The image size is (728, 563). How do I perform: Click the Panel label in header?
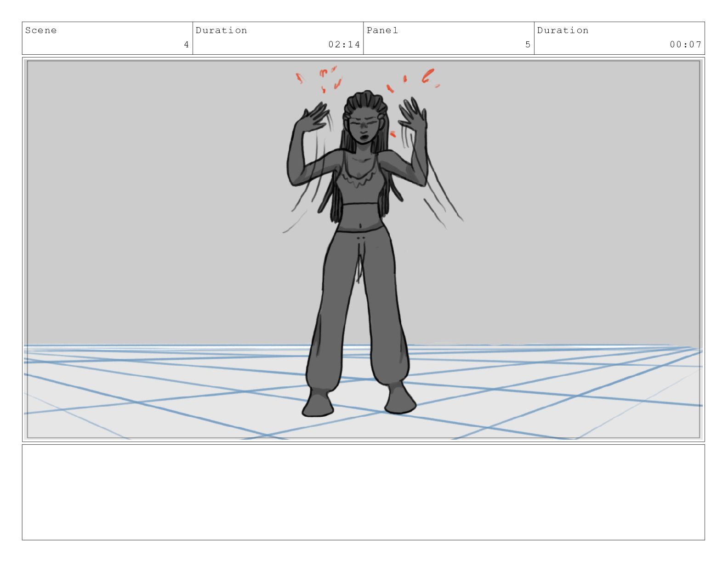(x=382, y=31)
